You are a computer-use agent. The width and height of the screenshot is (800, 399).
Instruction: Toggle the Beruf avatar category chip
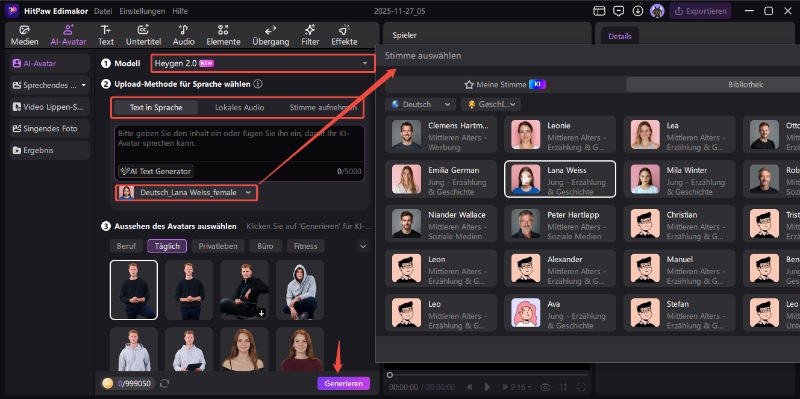click(126, 246)
